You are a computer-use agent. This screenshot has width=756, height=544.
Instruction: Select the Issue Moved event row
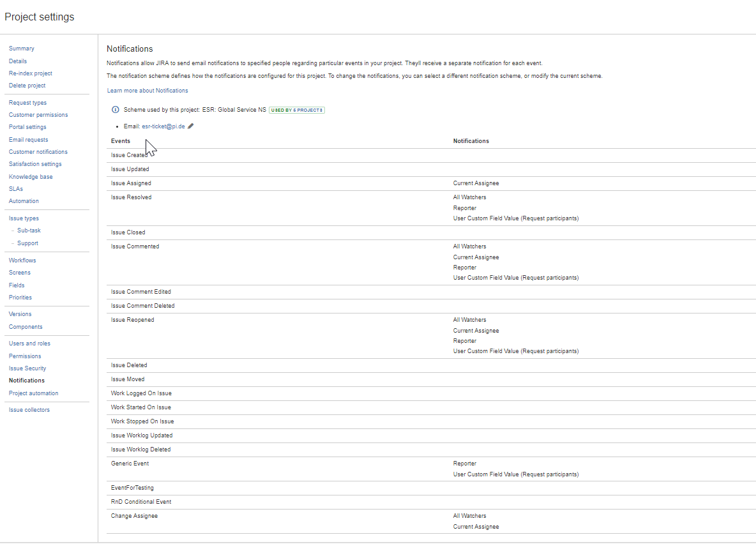click(431, 379)
